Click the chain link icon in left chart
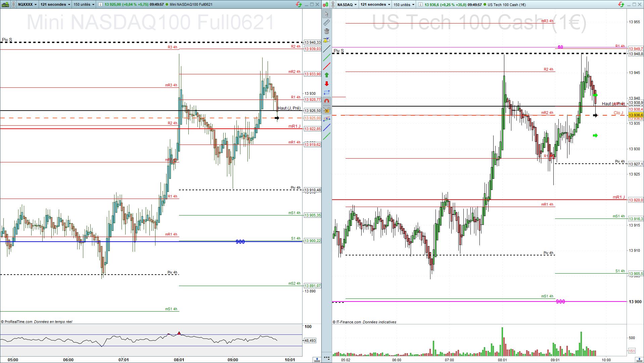The image size is (644, 363). [x=13, y=4]
